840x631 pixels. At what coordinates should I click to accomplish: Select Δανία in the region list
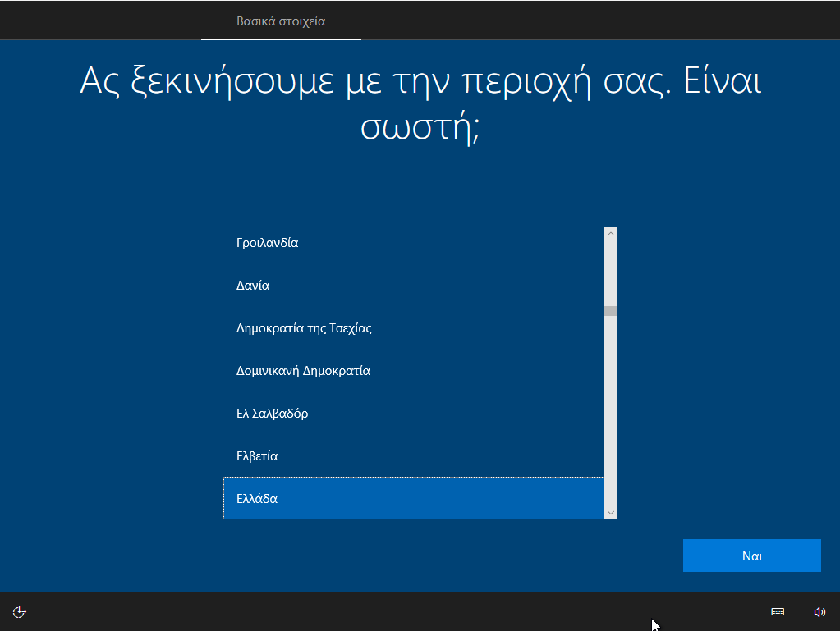click(414, 286)
